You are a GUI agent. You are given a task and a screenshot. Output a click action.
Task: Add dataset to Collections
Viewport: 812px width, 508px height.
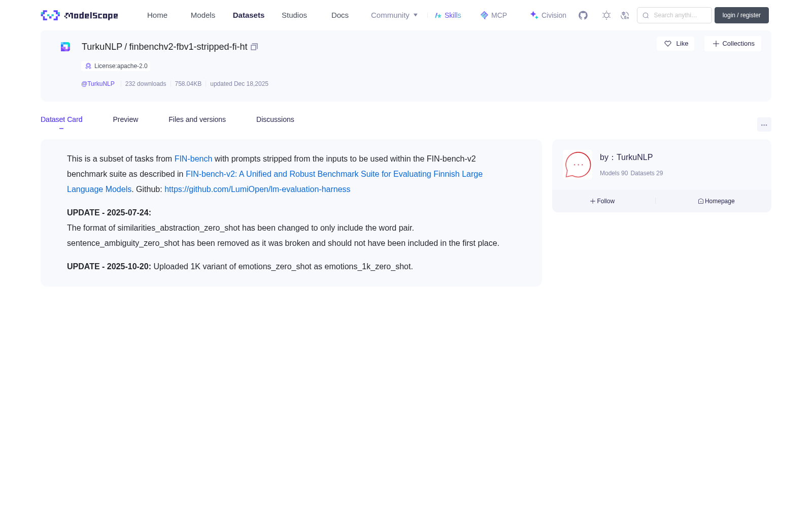pos(733,44)
